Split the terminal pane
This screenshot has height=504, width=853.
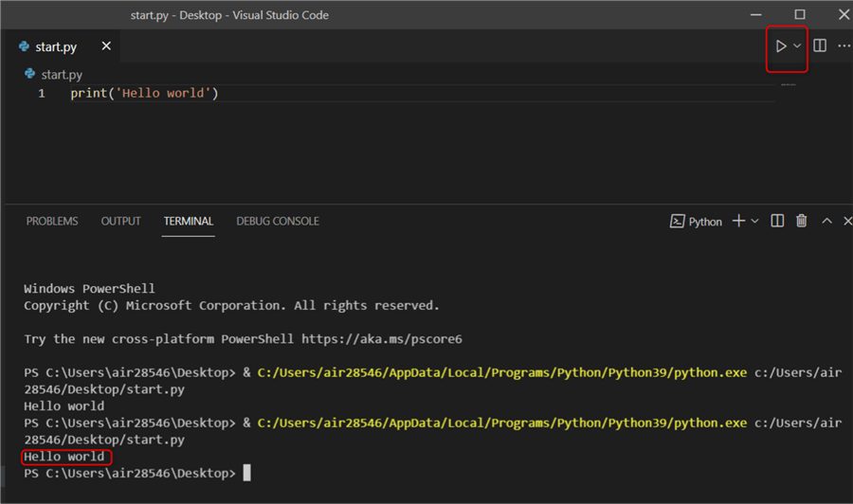click(777, 221)
